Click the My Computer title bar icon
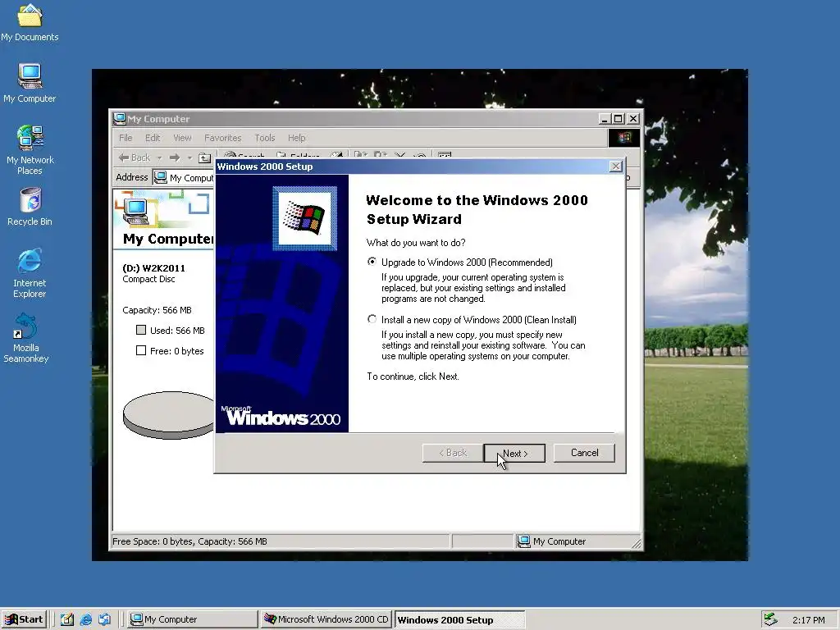This screenshot has width=840, height=630. coord(120,118)
